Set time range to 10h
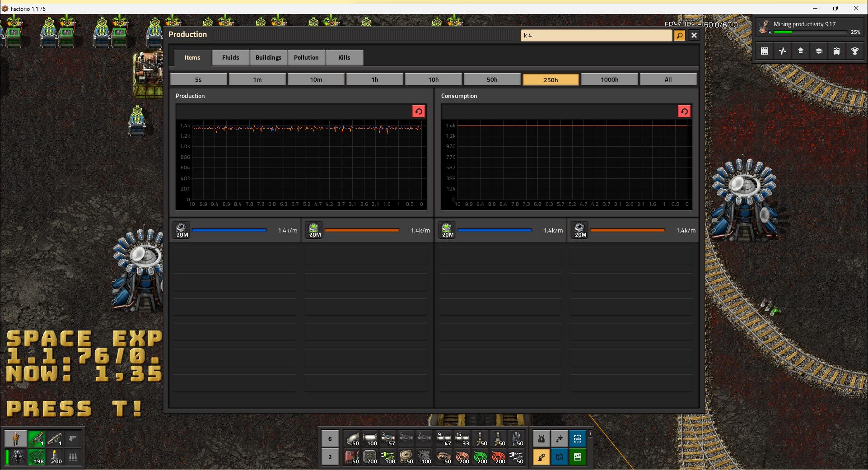868x470 pixels. pos(434,79)
